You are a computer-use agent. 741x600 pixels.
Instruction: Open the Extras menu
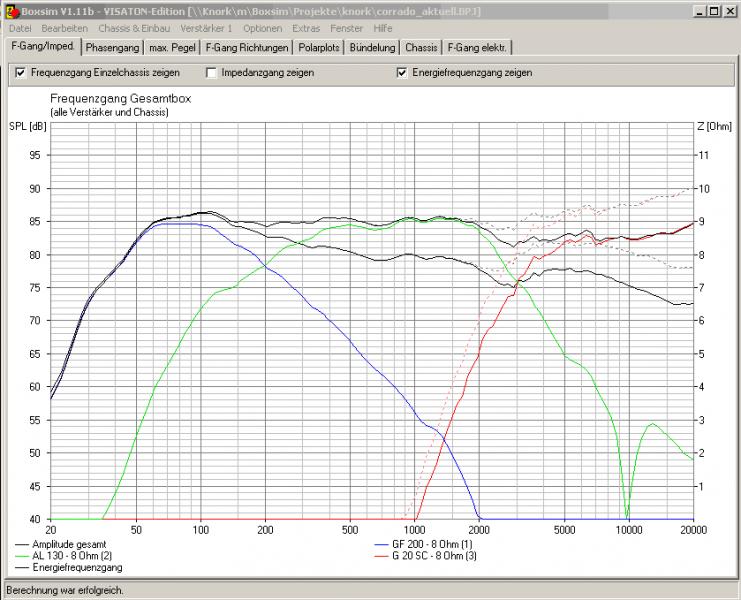pos(307,28)
